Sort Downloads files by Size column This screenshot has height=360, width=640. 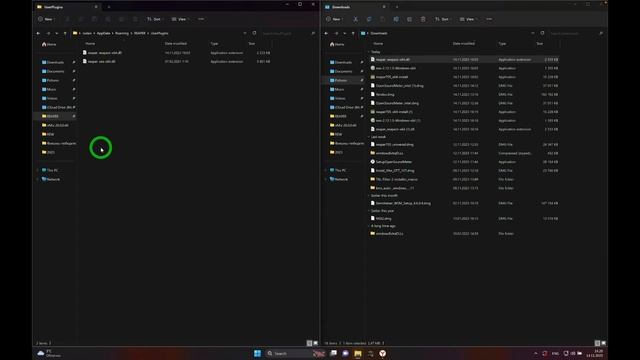click(x=540, y=43)
